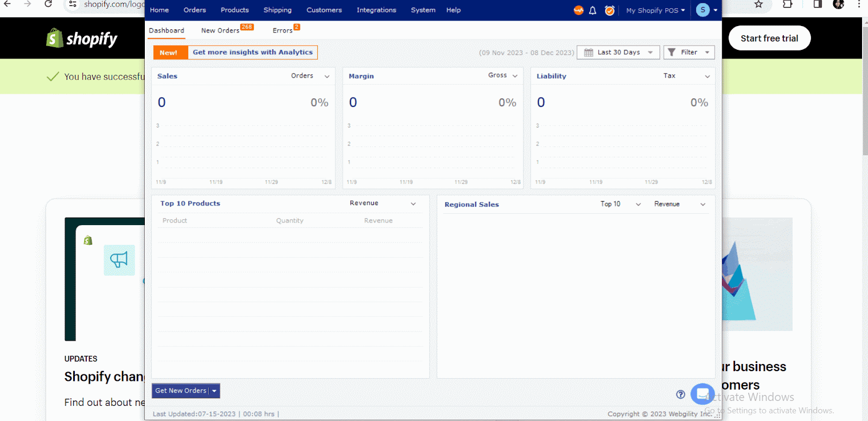Switch to the Errors tab
Viewport: 868px width, 421px height.
point(283,30)
